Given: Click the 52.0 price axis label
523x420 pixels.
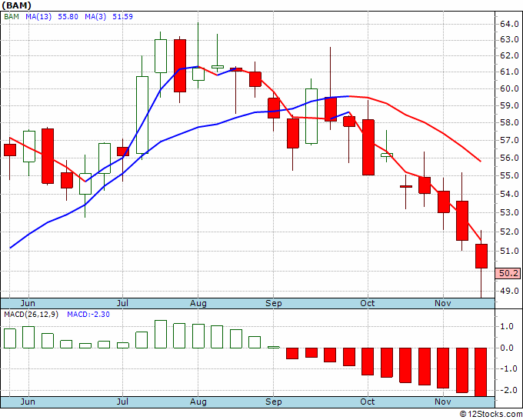Looking at the screenshot, I should 509,232.
